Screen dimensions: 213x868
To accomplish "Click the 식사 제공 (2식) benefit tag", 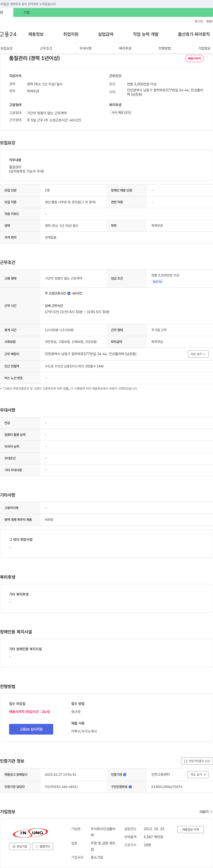I will point(121,113).
